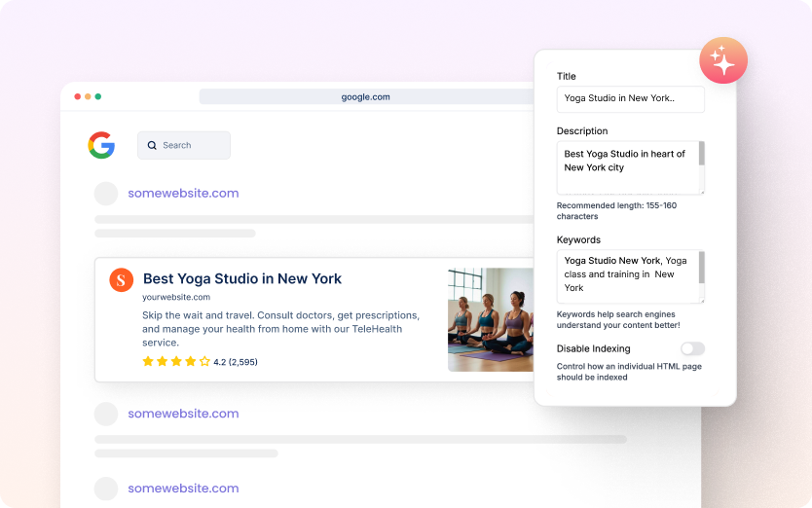Click the sparkle AI icon on the panel
The image size is (812, 508).
pyautogui.click(x=722, y=60)
